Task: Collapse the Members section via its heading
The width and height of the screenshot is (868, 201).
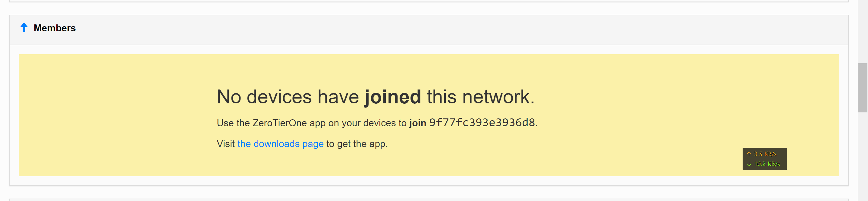Action: 55,28
